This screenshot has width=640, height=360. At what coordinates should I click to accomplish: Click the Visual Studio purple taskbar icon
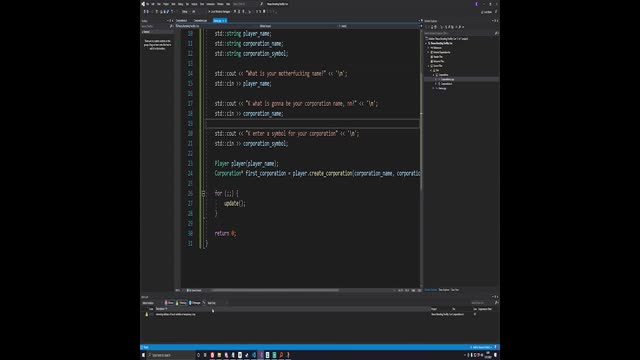pos(261,355)
